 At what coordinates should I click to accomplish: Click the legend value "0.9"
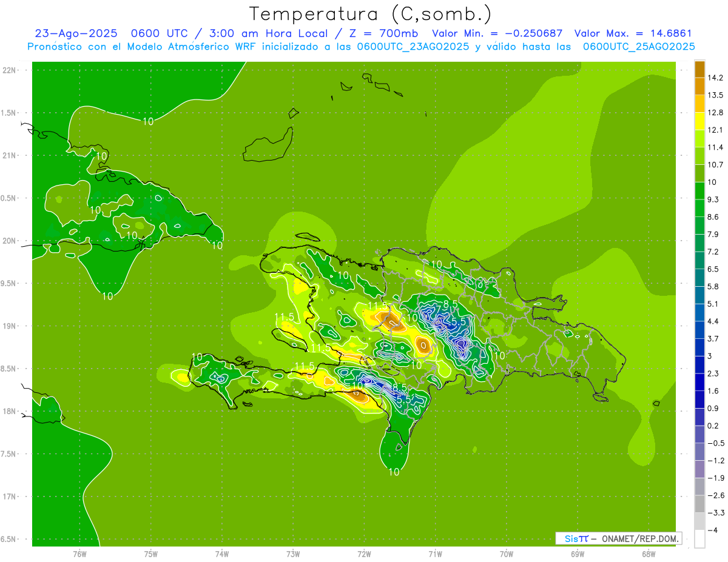[713, 409]
